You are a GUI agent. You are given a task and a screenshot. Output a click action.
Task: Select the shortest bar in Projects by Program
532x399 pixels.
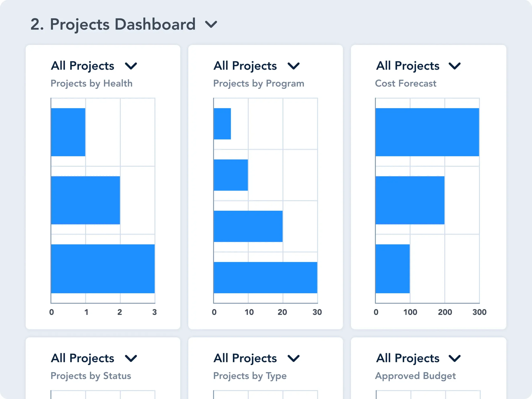[x=222, y=124]
